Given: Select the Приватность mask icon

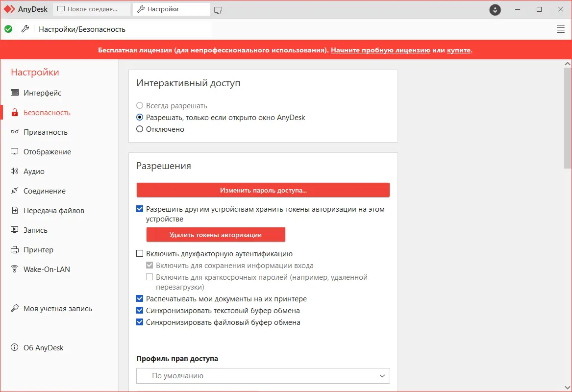Looking at the screenshot, I should pos(13,132).
